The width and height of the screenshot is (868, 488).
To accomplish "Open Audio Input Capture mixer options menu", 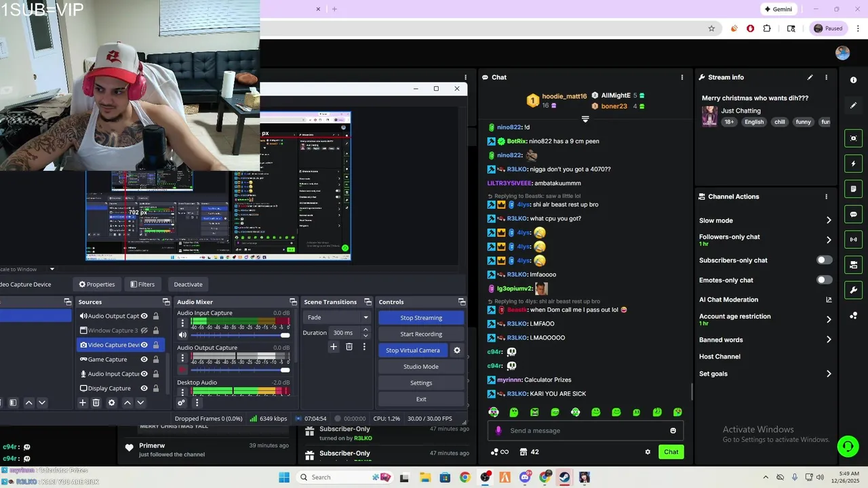I will pyautogui.click(x=182, y=323).
